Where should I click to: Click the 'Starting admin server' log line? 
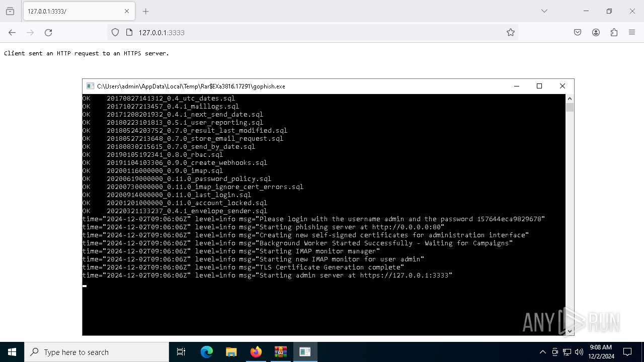coord(267,276)
